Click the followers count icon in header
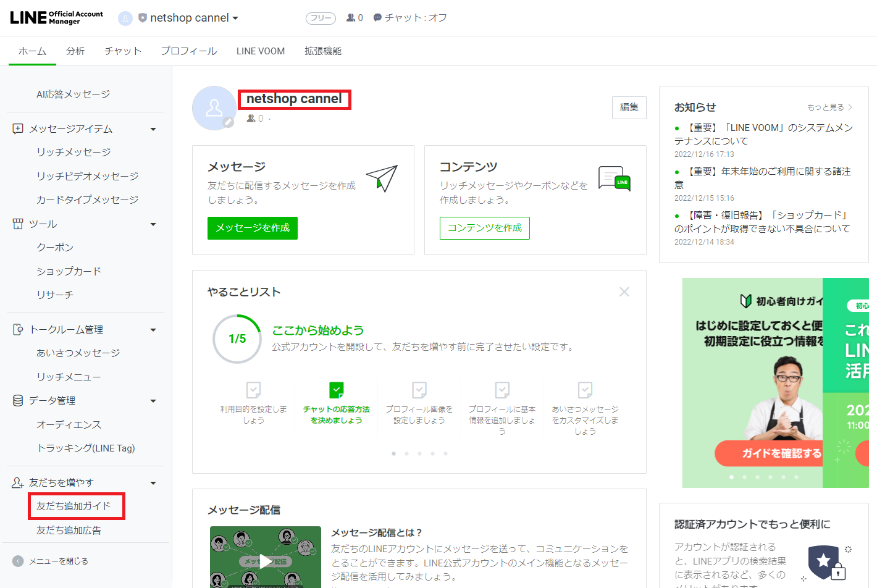This screenshot has width=877, height=588. [351, 18]
